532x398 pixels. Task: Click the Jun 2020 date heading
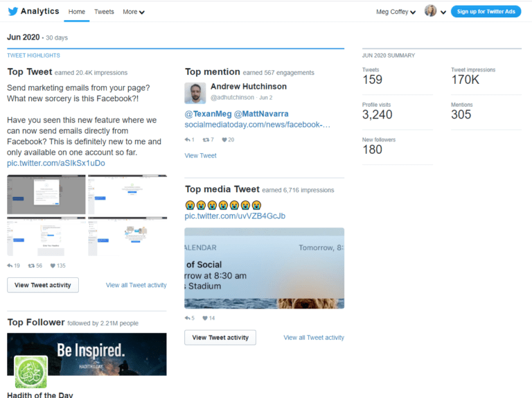click(24, 37)
